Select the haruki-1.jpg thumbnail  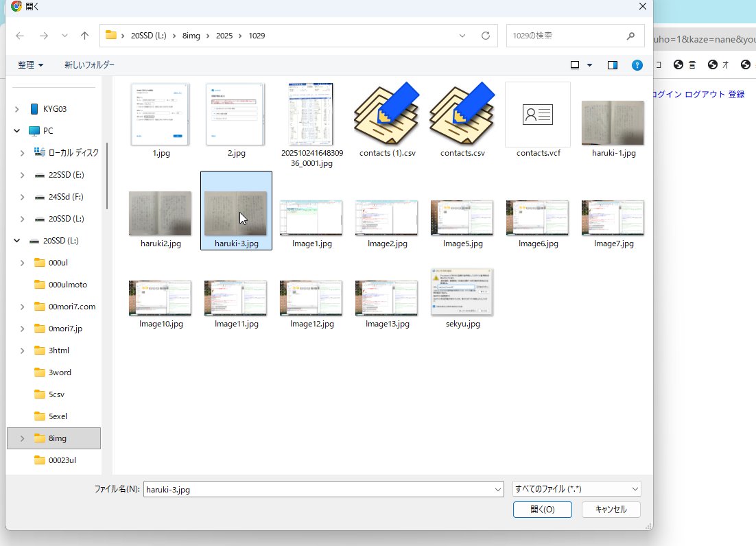613,123
